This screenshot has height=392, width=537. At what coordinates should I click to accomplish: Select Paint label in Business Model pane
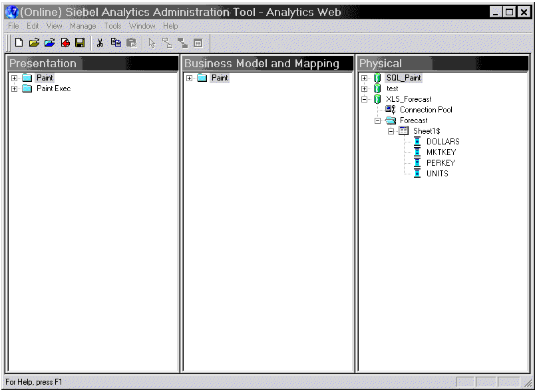pyautogui.click(x=220, y=78)
